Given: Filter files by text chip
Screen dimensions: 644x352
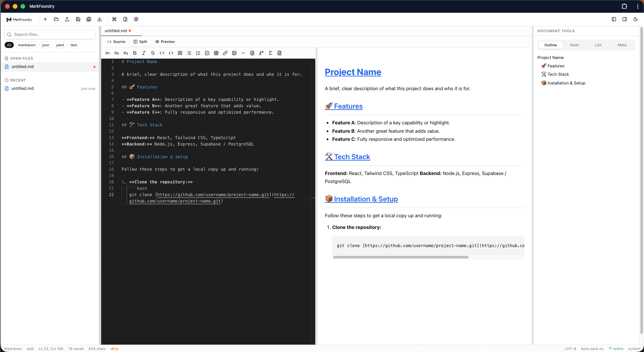Looking at the screenshot, I should (x=74, y=45).
